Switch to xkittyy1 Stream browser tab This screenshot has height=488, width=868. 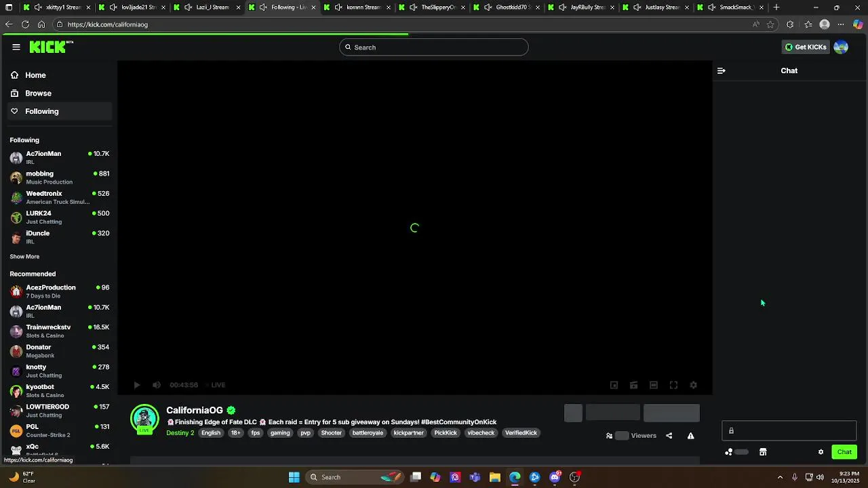56,7
